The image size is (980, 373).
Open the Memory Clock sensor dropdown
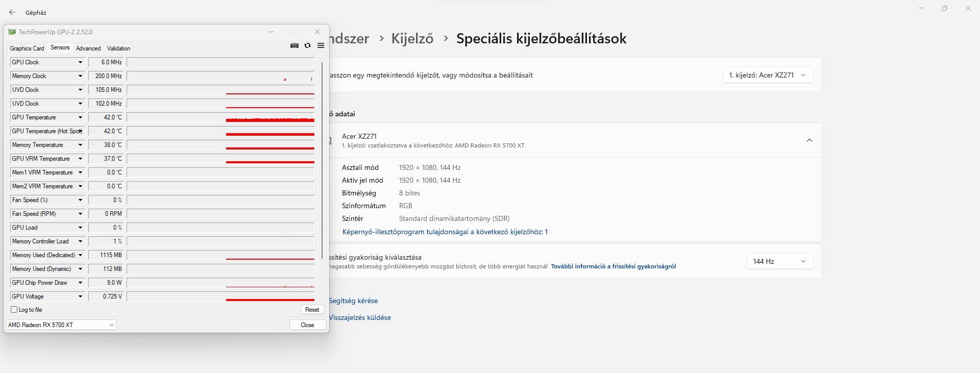(x=80, y=76)
